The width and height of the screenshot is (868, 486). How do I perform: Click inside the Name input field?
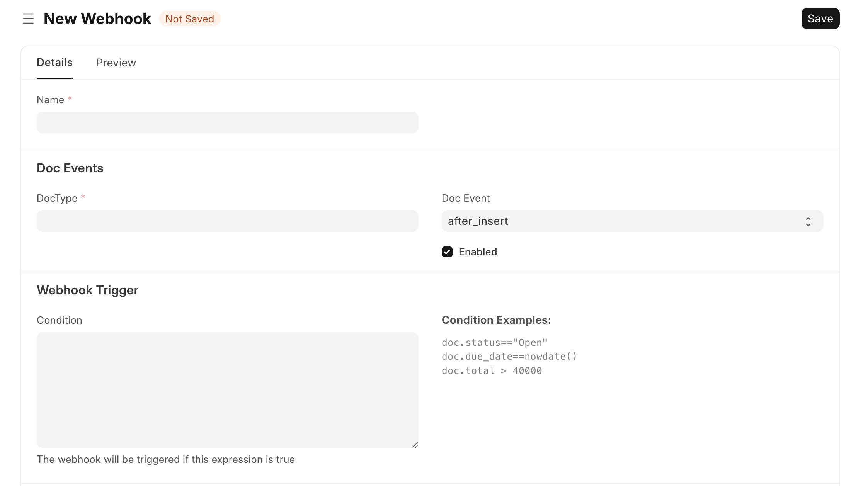(x=227, y=122)
